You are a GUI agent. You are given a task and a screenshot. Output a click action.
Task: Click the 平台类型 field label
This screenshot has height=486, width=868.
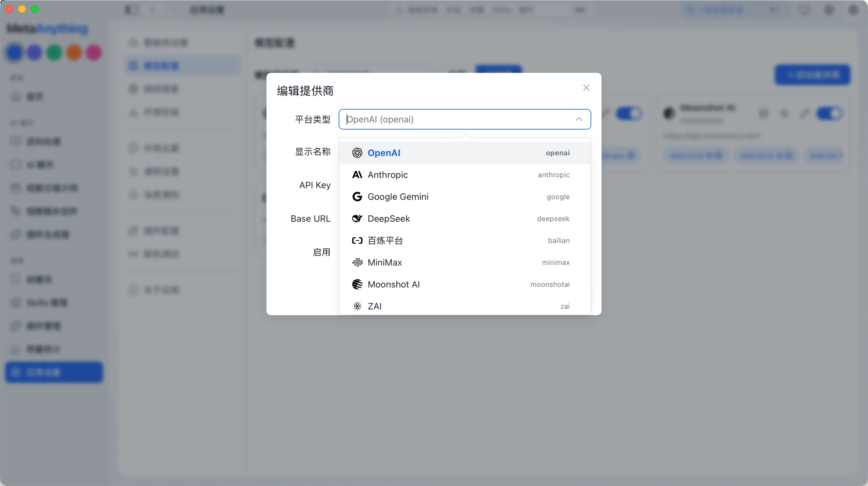[312, 119]
